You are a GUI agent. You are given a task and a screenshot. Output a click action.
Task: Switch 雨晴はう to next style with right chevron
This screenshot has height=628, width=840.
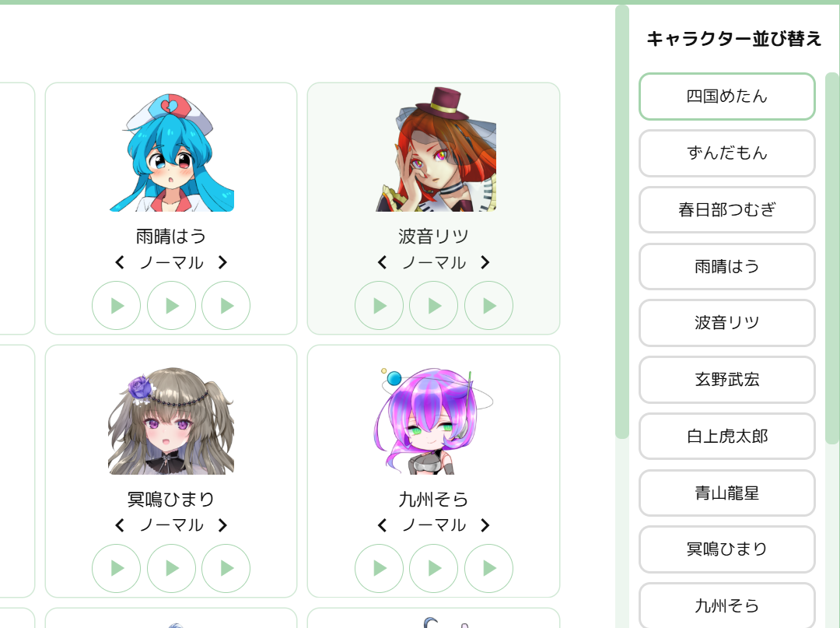223,262
